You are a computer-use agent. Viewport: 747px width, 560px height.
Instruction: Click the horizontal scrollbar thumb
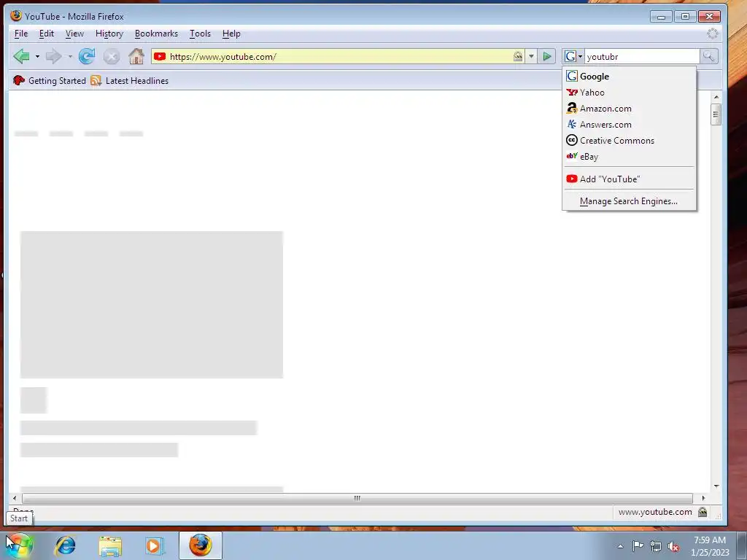(x=357, y=498)
